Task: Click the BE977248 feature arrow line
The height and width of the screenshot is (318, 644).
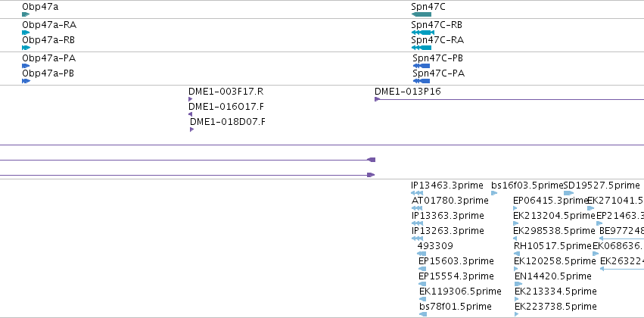Action: pyautogui.click(x=622, y=238)
